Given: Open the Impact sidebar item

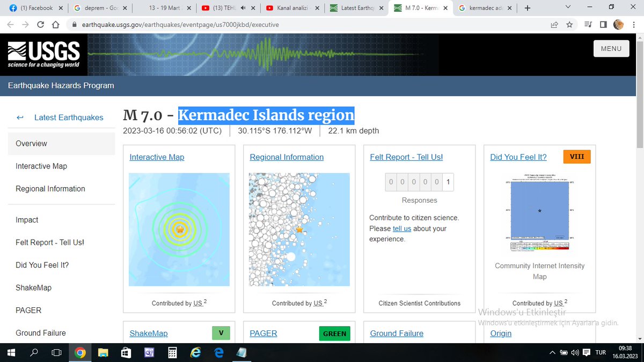Looking at the screenshot, I should coord(27,220).
